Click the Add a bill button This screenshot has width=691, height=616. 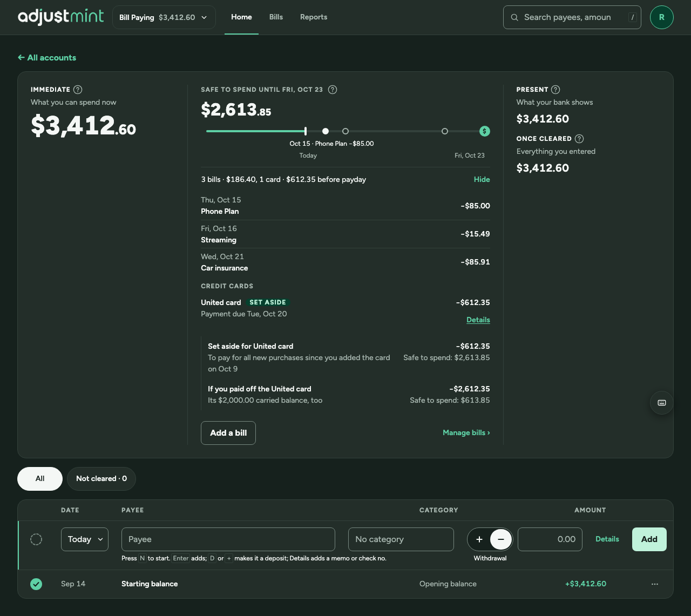(x=228, y=433)
